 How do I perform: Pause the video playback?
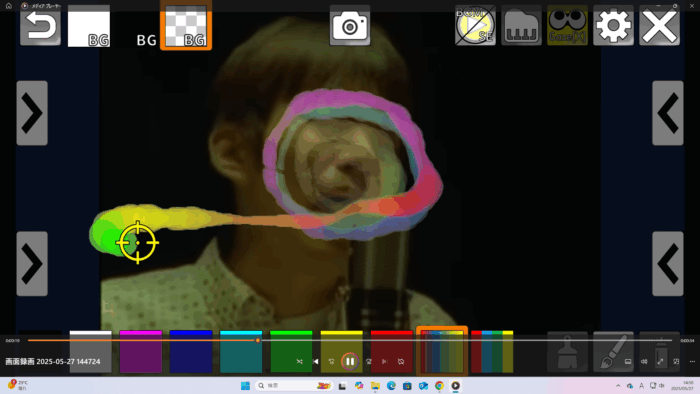[350, 361]
